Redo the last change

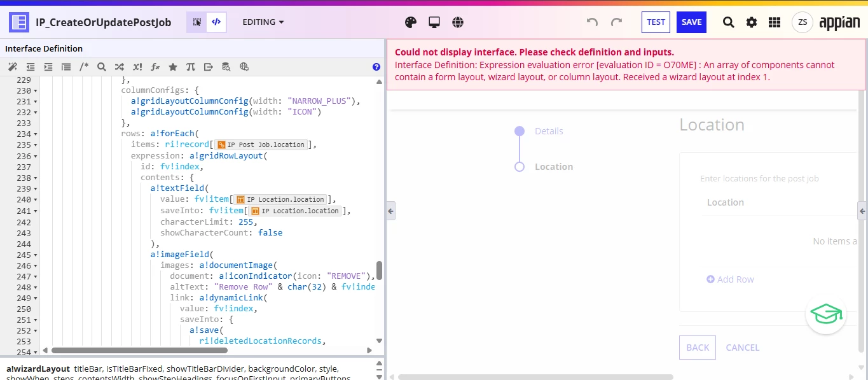click(x=616, y=22)
